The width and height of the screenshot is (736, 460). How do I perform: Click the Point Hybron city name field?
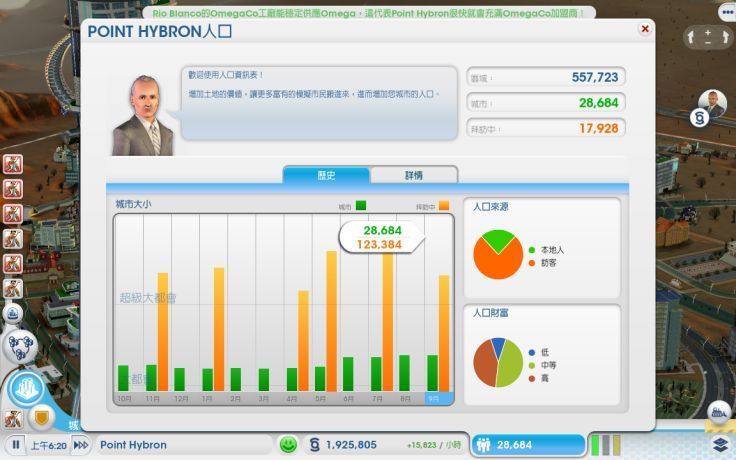184,445
